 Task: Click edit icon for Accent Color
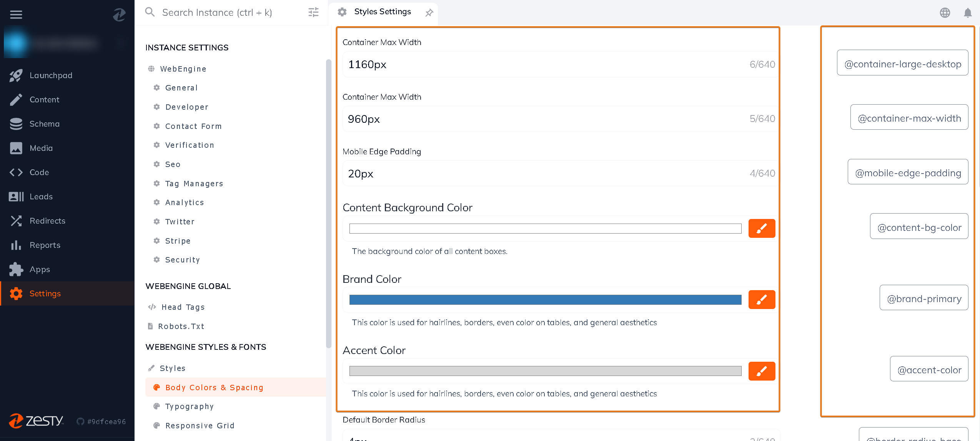761,370
